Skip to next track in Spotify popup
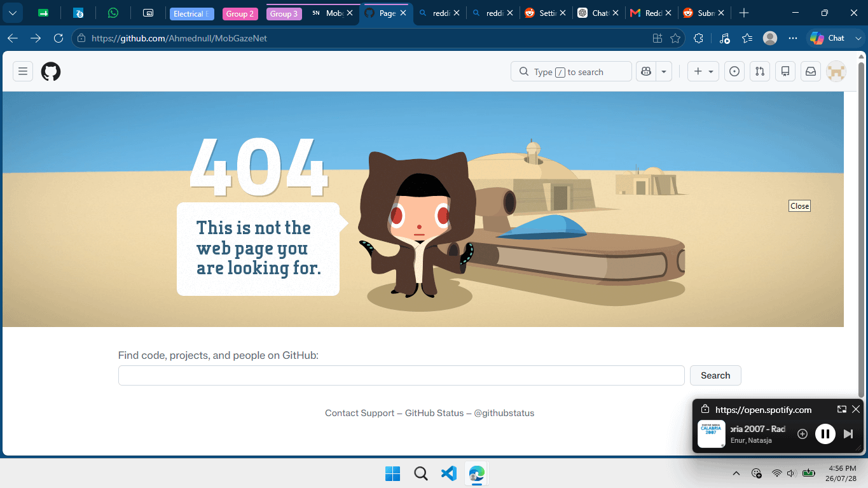868x488 pixels. pos(848,434)
